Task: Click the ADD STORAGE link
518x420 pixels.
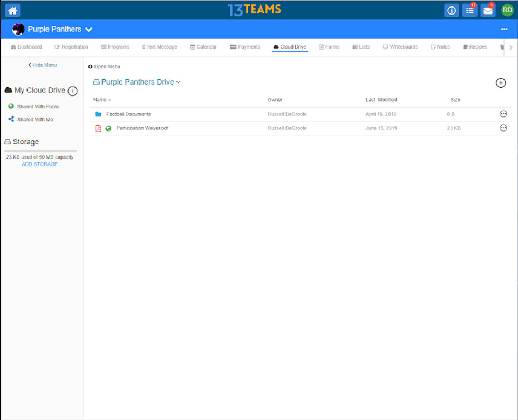Action: (x=39, y=164)
